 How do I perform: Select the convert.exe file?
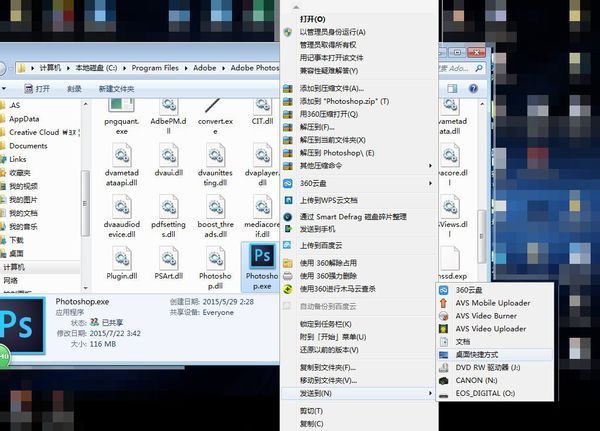215,117
